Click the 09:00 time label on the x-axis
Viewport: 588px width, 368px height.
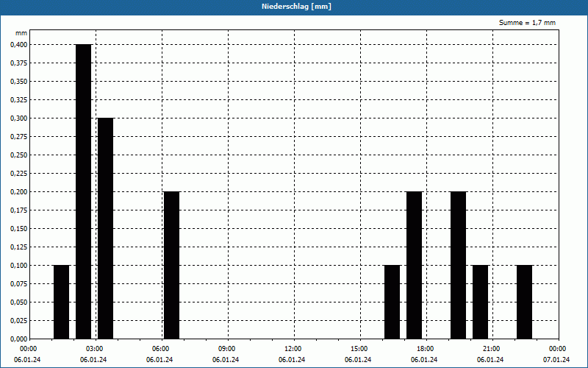point(227,349)
